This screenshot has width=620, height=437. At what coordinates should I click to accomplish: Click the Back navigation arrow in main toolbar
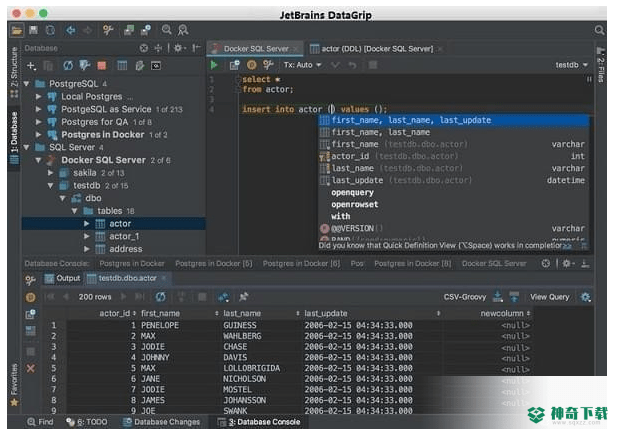pos(71,30)
